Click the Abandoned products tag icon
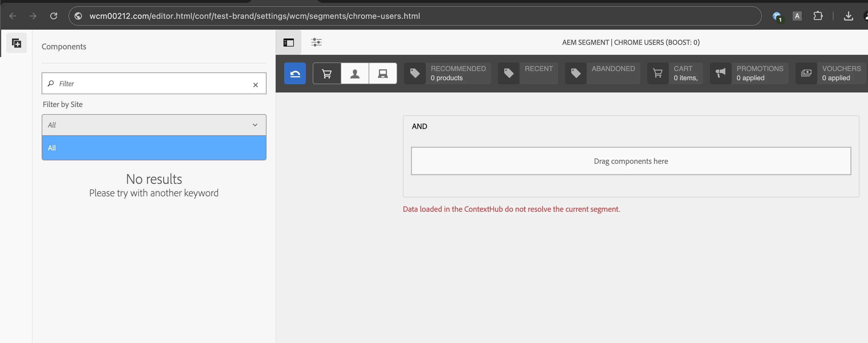 576,73
